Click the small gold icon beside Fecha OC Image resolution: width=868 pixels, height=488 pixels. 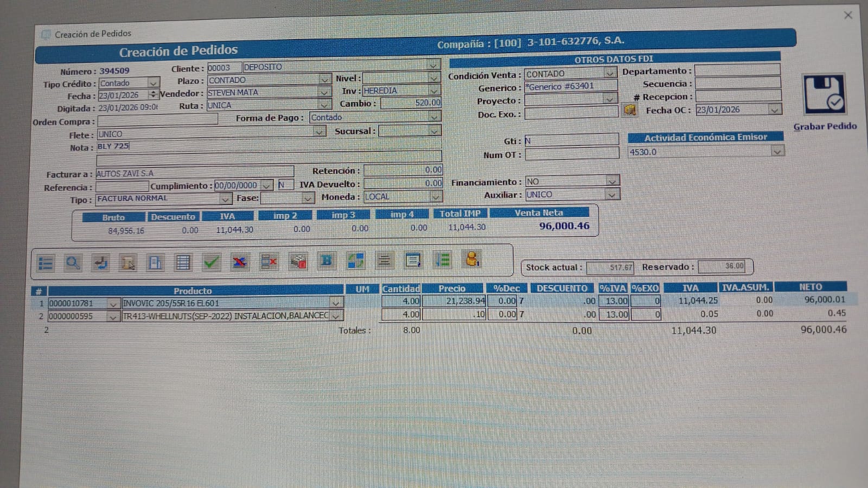[x=630, y=110]
